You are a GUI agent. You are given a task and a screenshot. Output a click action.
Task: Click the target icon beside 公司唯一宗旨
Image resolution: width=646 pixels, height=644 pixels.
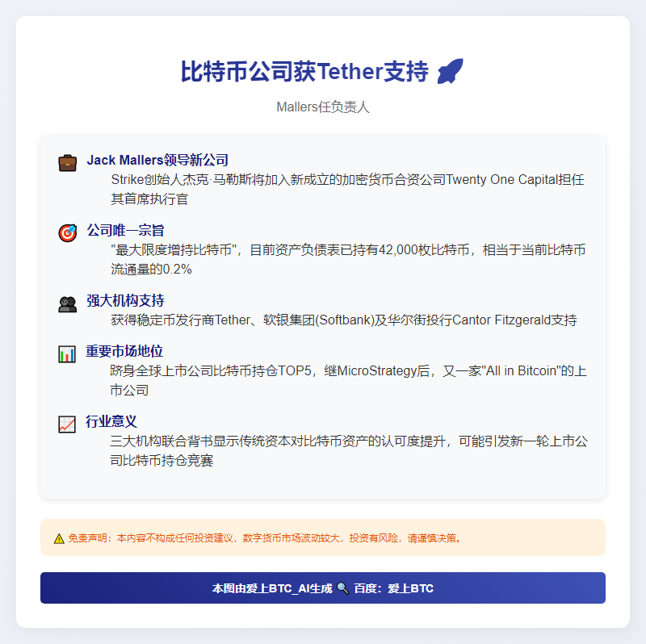coord(68,233)
